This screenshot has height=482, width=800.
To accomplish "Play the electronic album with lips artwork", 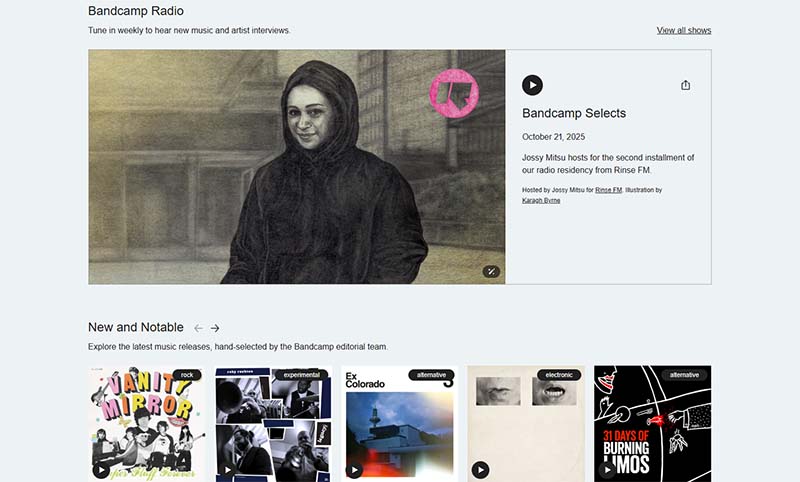I will click(x=480, y=470).
